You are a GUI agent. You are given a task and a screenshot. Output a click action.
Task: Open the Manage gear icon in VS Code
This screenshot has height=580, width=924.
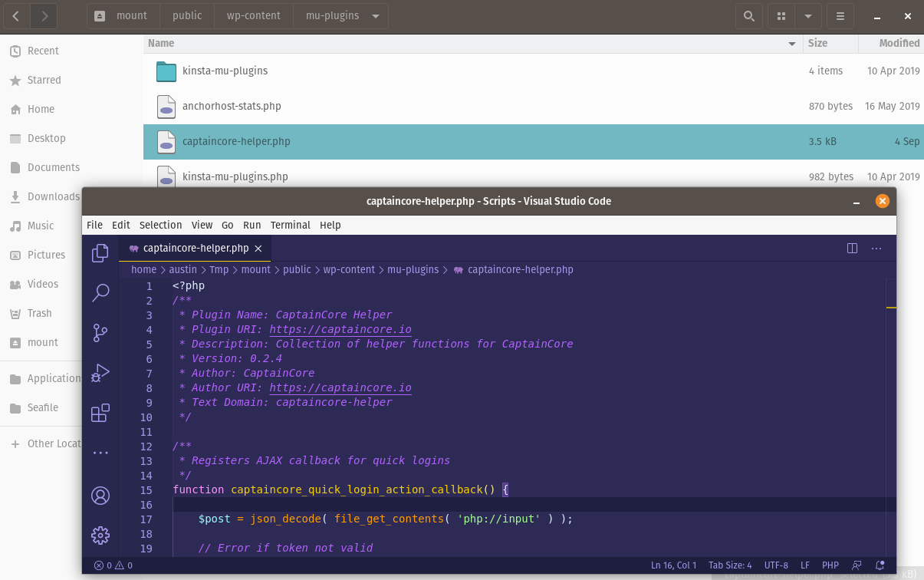[100, 535]
